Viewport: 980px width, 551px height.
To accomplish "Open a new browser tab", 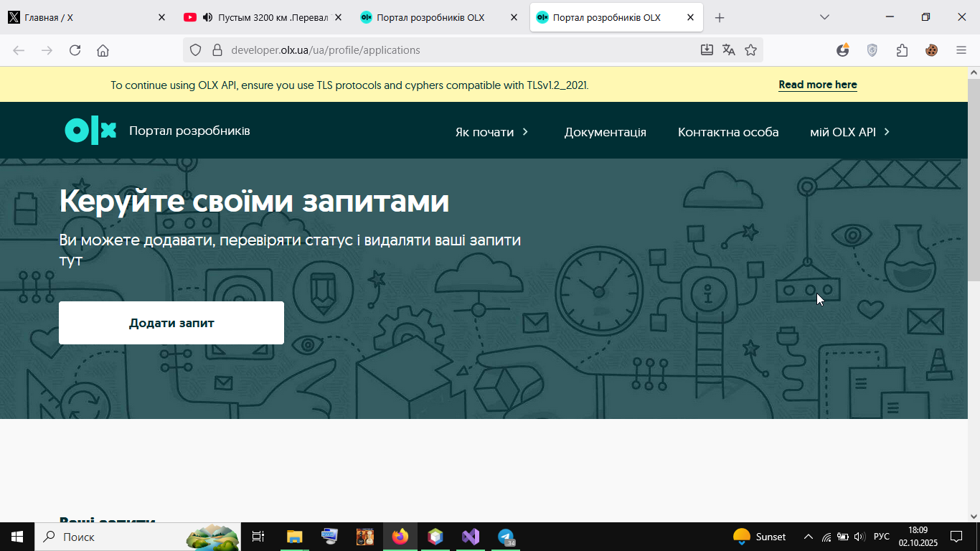I will pyautogui.click(x=720, y=17).
